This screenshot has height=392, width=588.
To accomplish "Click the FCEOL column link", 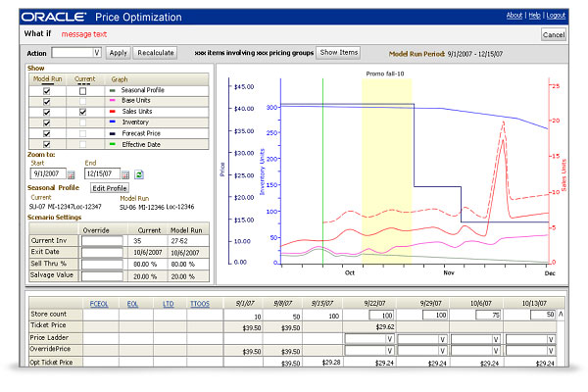I will (x=99, y=304).
